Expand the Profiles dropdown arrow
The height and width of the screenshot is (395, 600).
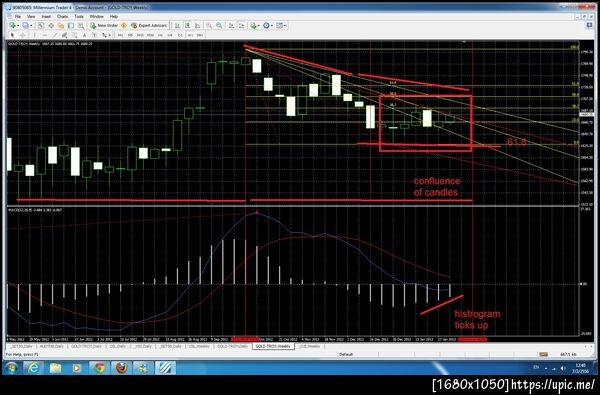coord(31,26)
